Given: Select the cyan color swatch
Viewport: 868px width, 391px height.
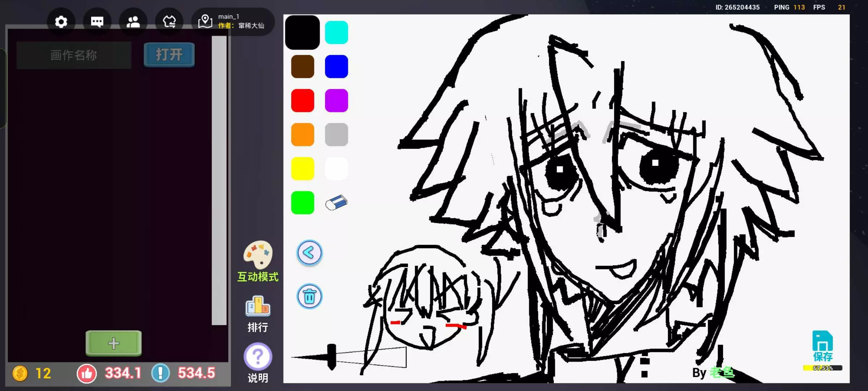Looking at the screenshot, I should pyautogui.click(x=336, y=33).
